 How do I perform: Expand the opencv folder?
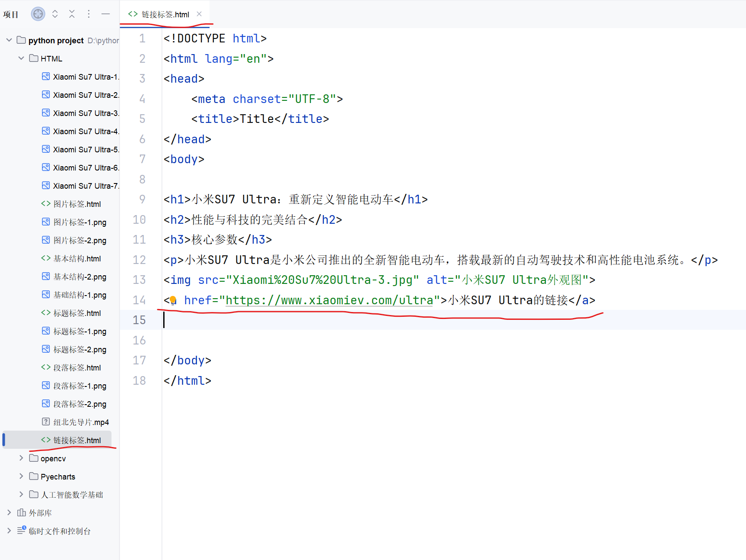click(x=21, y=458)
